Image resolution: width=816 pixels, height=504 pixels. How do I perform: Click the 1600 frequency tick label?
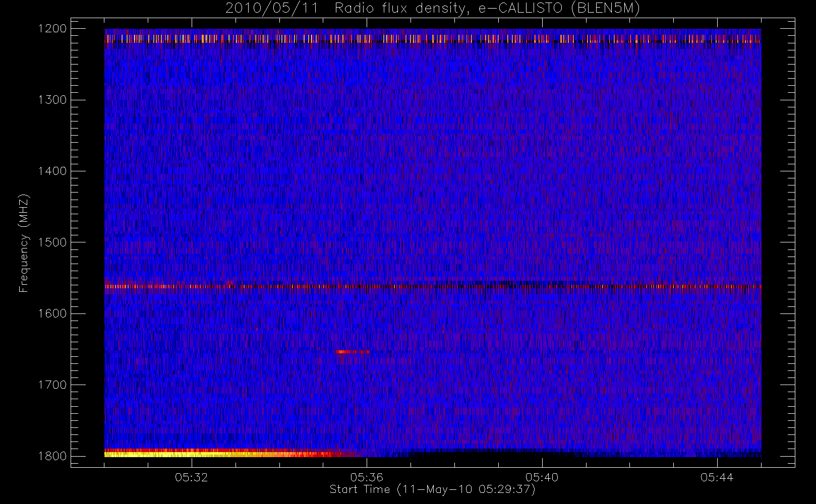click(53, 313)
